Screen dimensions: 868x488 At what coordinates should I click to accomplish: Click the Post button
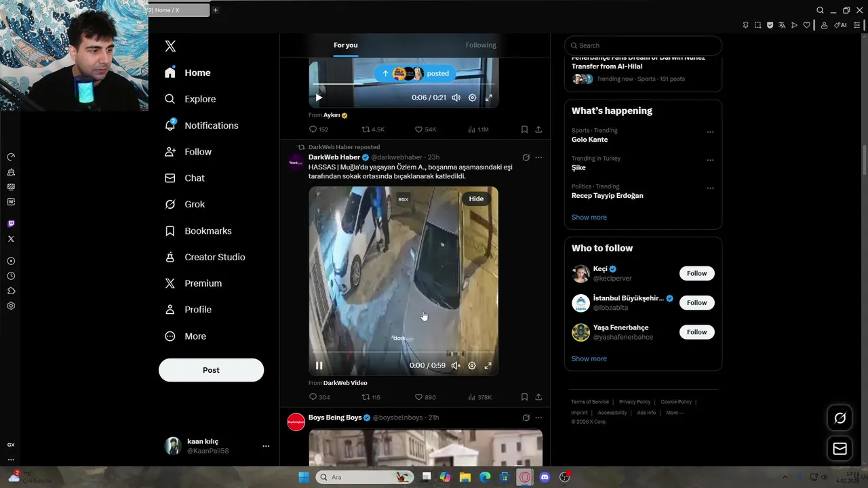[x=211, y=370]
